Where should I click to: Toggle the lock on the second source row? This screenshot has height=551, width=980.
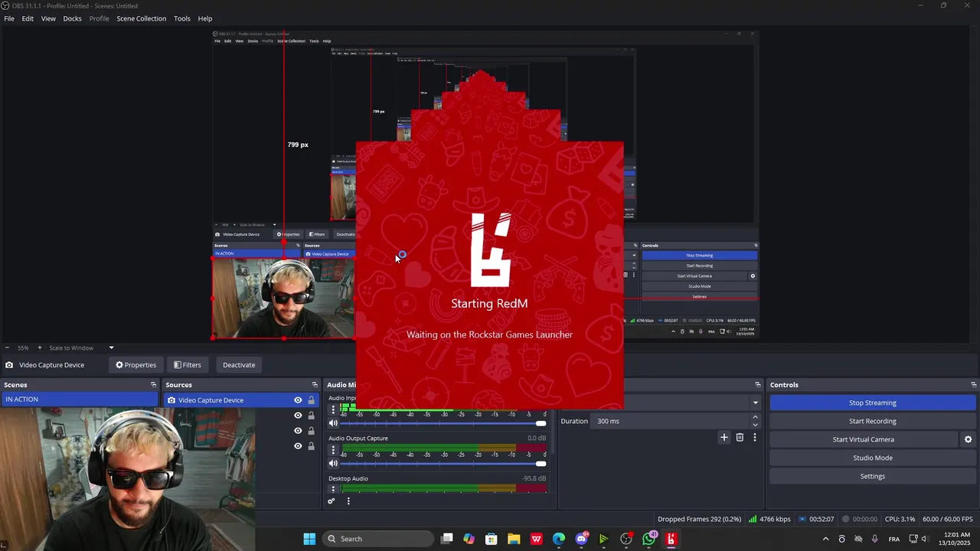pyautogui.click(x=311, y=416)
